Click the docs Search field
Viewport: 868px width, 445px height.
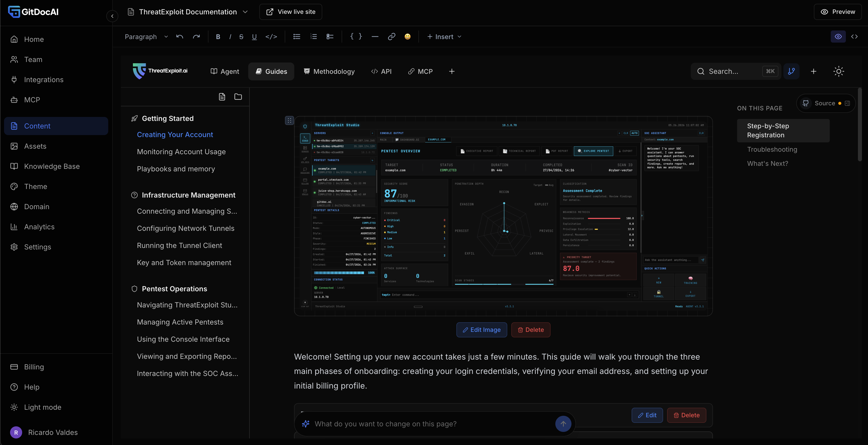pyautogui.click(x=736, y=71)
